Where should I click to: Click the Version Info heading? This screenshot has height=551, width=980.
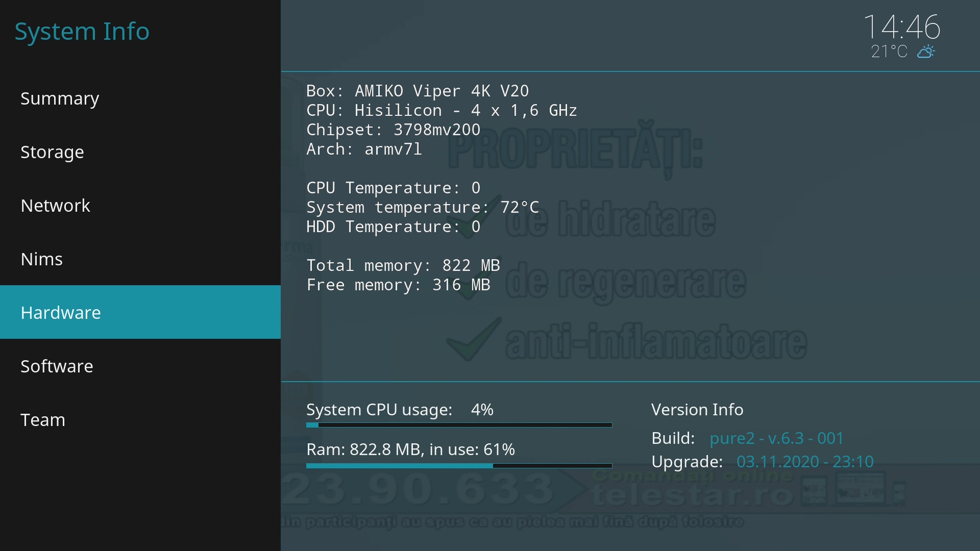click(697, 410)
